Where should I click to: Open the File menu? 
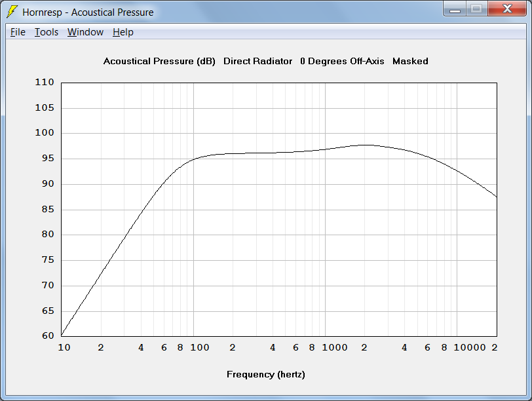[18, 32]
